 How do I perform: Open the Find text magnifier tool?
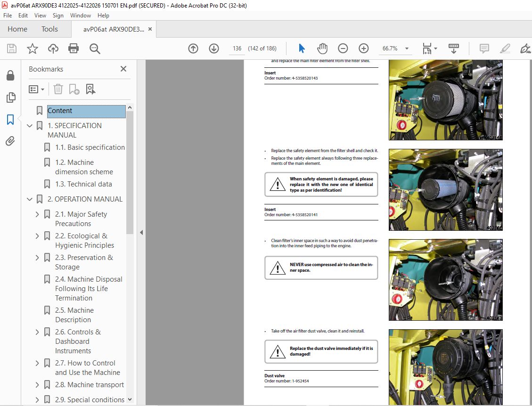pyautogui.click(x=95, y=49)
